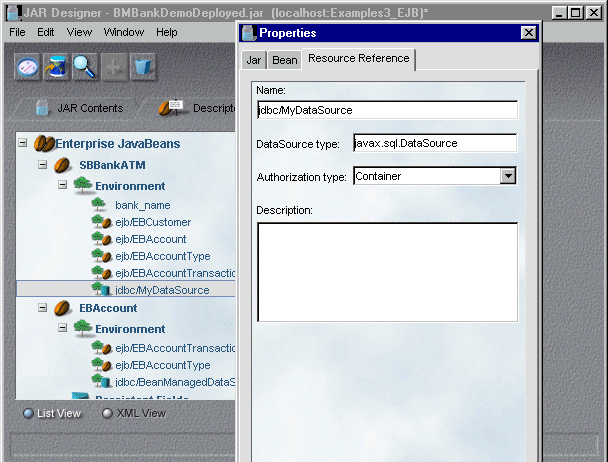Switch to the Jar tab in Properties
This screenshot has width=608, height=462.
coord(254,61)
